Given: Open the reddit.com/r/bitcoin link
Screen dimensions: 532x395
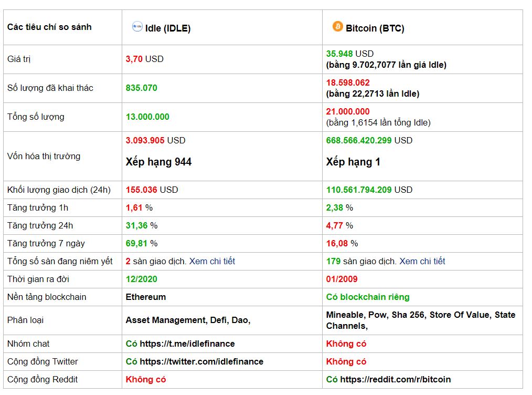Looking at the screenshot, I should 395,379.
